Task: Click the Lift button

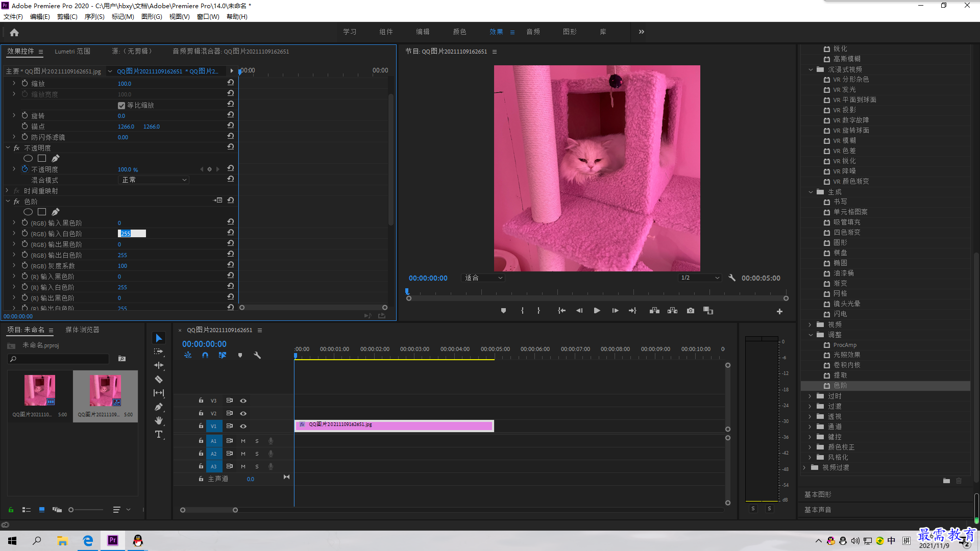Action: click(654, 311)
